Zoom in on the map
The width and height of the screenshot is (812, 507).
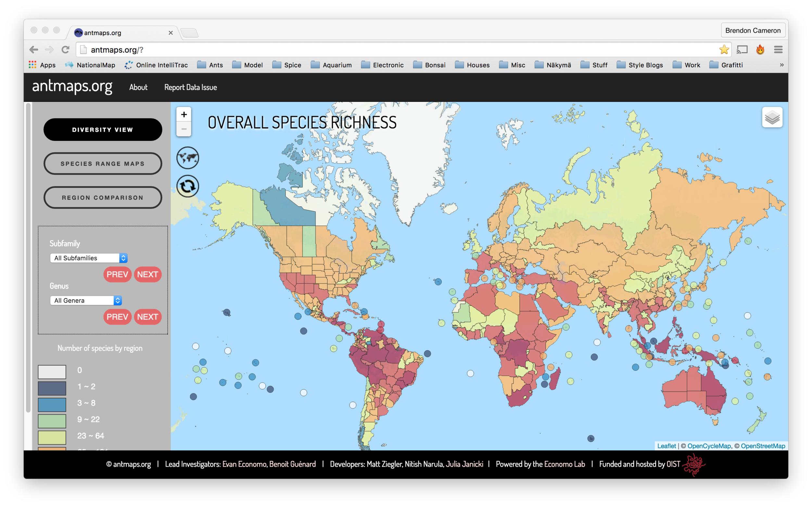[x=184, y=114]
